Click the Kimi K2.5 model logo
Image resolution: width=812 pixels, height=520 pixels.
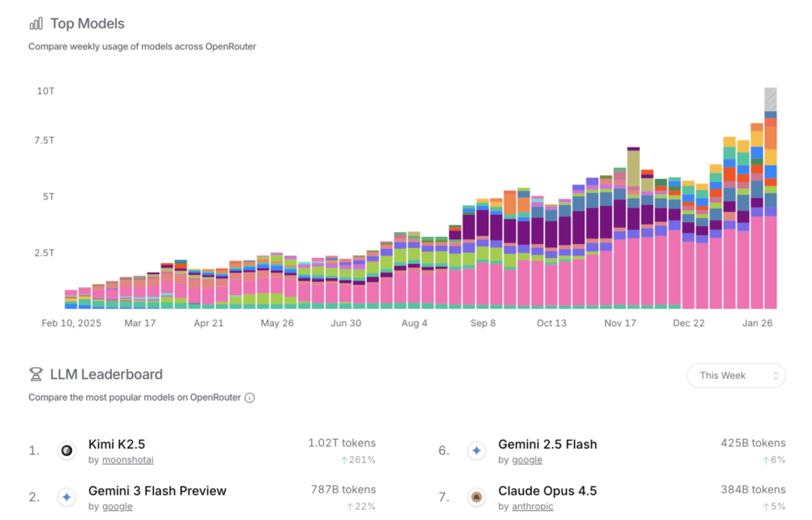click(x=67, y=450)
